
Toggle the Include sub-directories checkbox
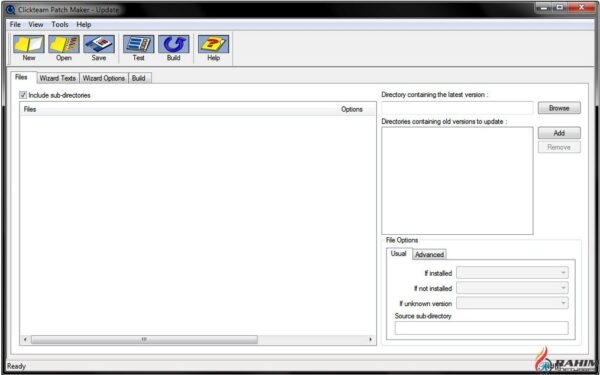pyautogui.click(x=23, y=95)
